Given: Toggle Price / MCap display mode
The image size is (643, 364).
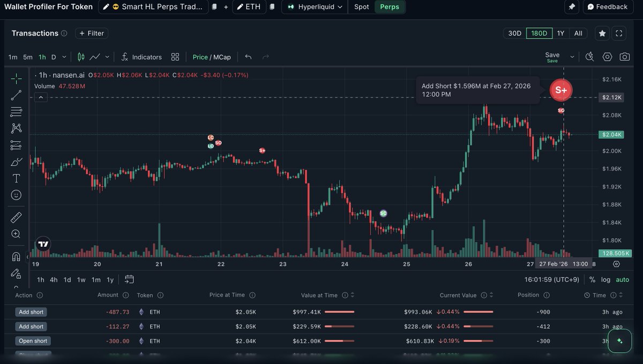Looking at the screenshot, I should (x=211, y=57).
